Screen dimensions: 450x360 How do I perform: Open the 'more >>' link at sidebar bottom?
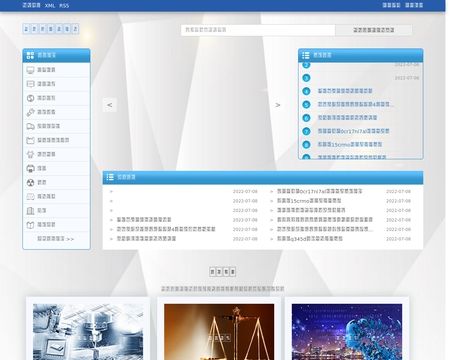click(x=55, y=239)
